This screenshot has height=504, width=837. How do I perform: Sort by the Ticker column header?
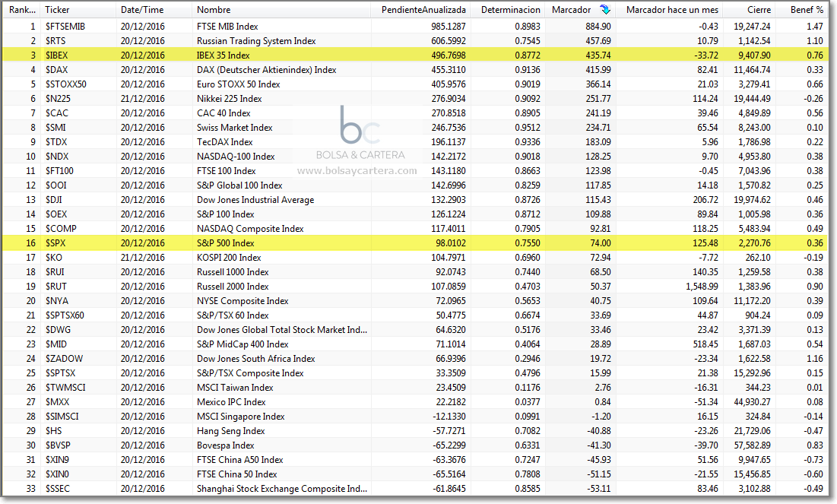tap(78, 10)
